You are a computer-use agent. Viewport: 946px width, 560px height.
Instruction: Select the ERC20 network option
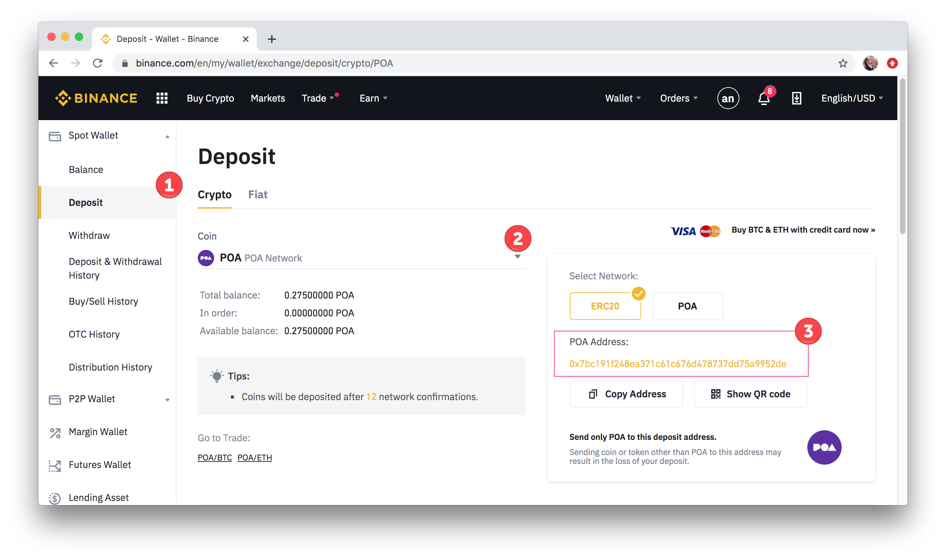click(x=605, y=306)
